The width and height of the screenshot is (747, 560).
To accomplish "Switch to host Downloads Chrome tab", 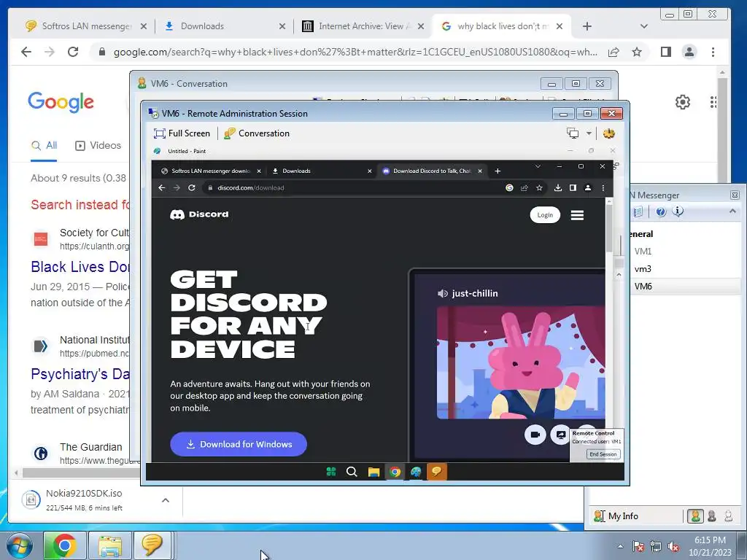I will 225,26.
